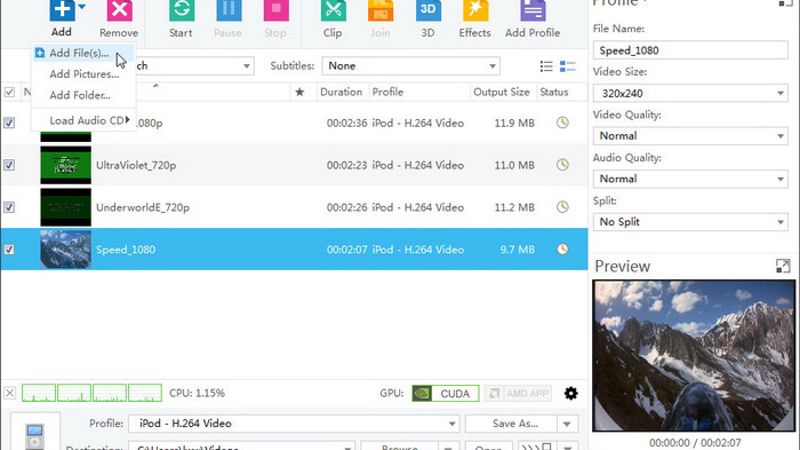Click the UnderworldE_720p file name
800x450 pixels.
coord(143,208)
